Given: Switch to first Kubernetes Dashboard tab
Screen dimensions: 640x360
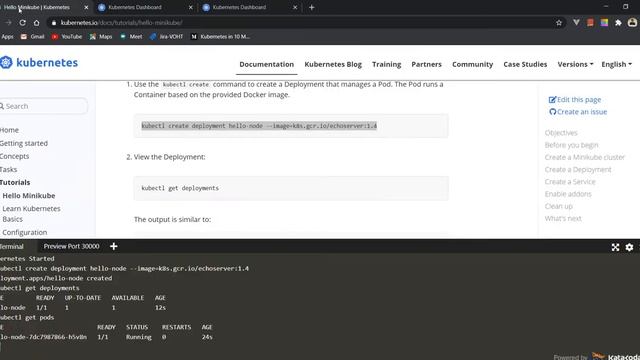Looking at the screenshot, I should coord(145,7).
